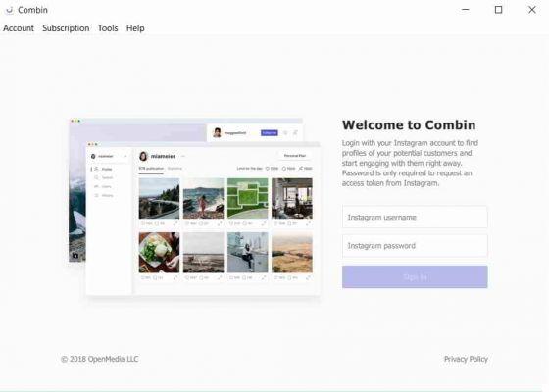Maximize the Combin window
The height and width of the screenshot is (392, 549).
[498, 10]
